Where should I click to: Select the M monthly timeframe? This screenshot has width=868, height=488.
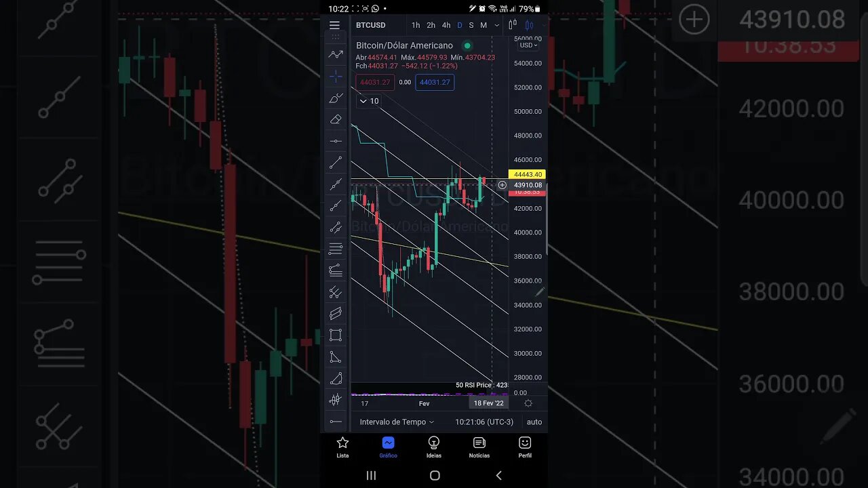point(484,25)
